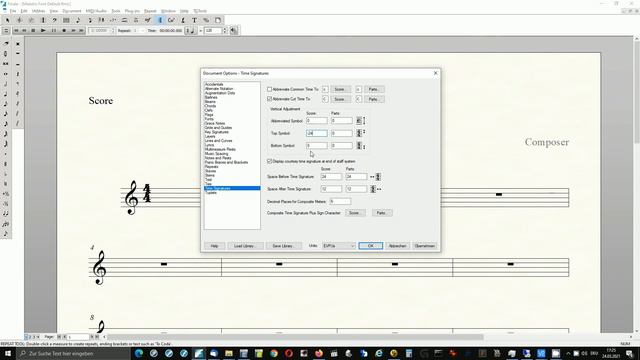This screenshot has width=640, height=360.
Task: Open the File menu
Action: tap(13, 11)
